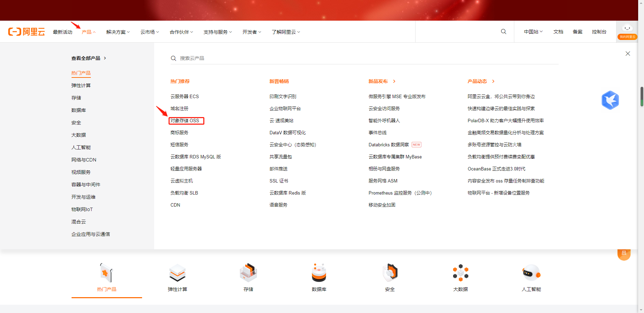Expand the 合作伙伴 dropdown
The height and width of the screenshot is (313, 644).
tap(181, 32)
